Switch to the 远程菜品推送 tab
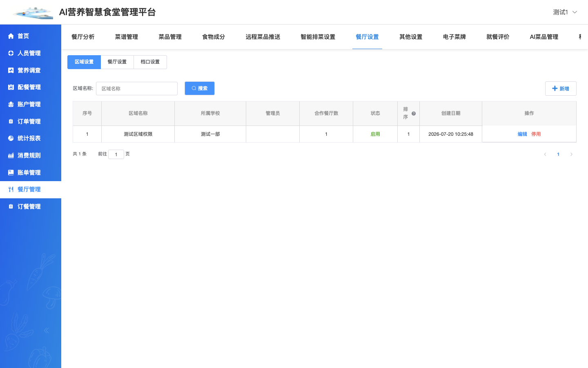Image resolution: width=588 pixels, height=368 pixels. click(x=263, y=37)
